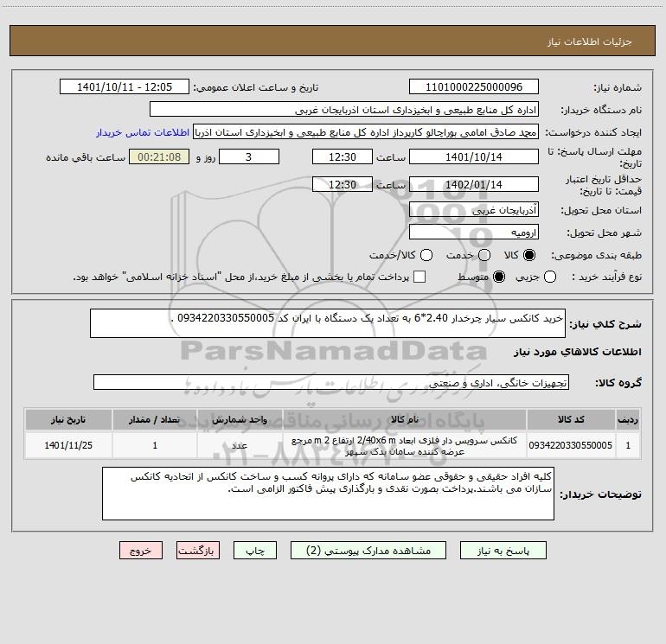This screenshot has width=666, height=644.
Task: Click the unit cell عدد
Action: pos(240,445)
